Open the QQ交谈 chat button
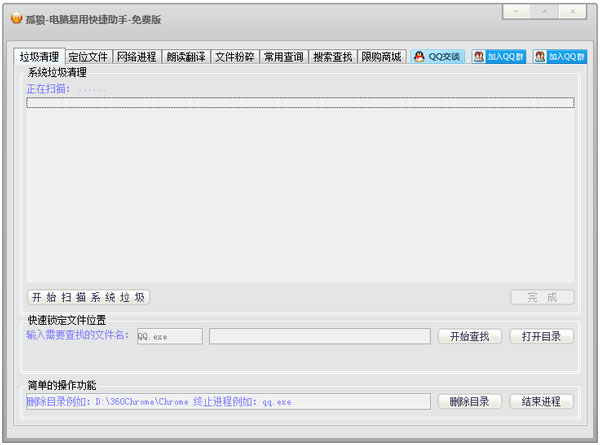The image size is (600, 445). (x=437, y=57)
